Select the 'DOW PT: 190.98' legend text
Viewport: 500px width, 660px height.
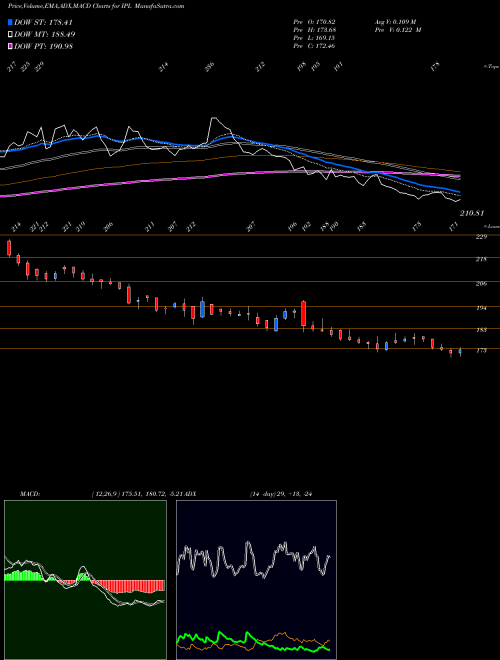pyautogui.click(x=43, y=46)
